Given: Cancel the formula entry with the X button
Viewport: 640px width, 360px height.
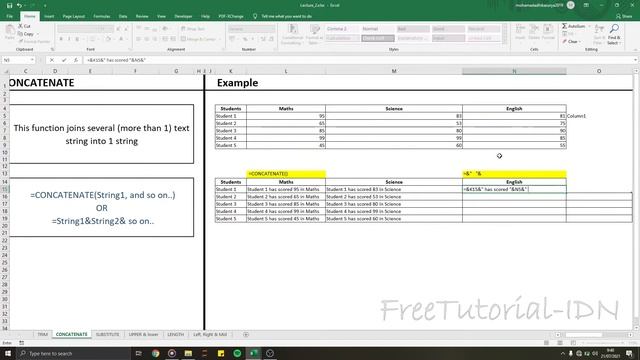Looking at the screenshot, I should (x=52, y=60).
